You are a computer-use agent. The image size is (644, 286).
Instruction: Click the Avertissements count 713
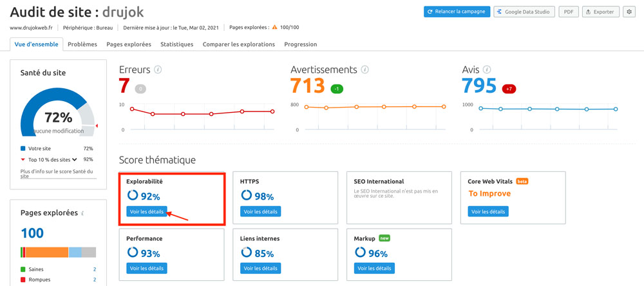click(x=308, y=86)
